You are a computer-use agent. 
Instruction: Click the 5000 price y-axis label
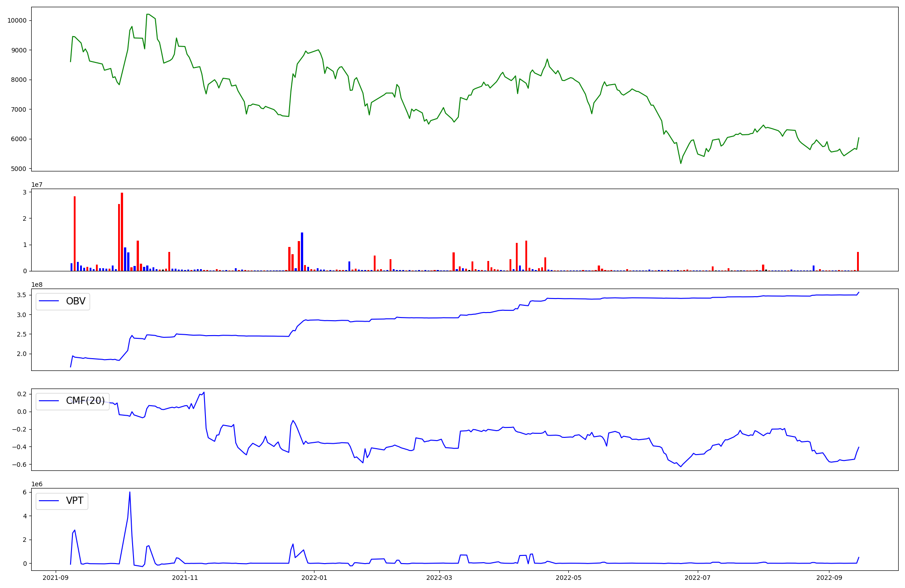coord(19,169)
